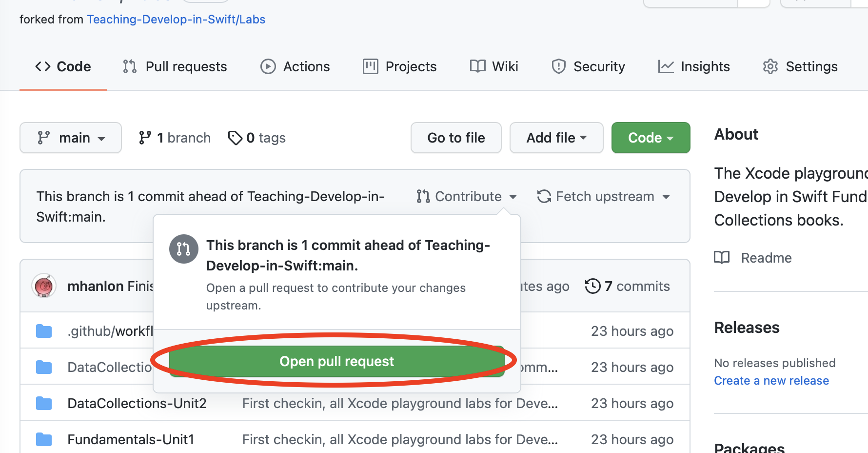The image size is (868, 453).
Task: Click the Security shield icon
Action: click(558, 66)
